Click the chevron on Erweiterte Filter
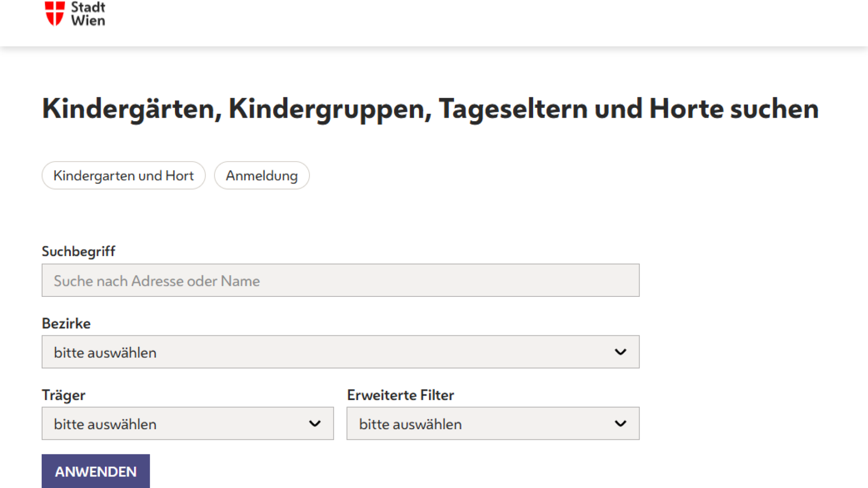 [x=620, y=423]
